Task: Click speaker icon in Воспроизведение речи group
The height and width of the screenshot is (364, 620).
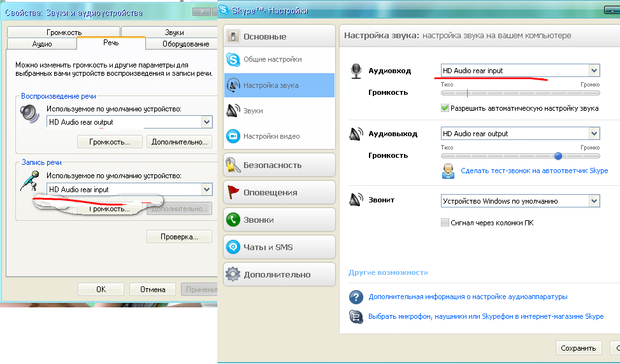Action: (30, 115)
